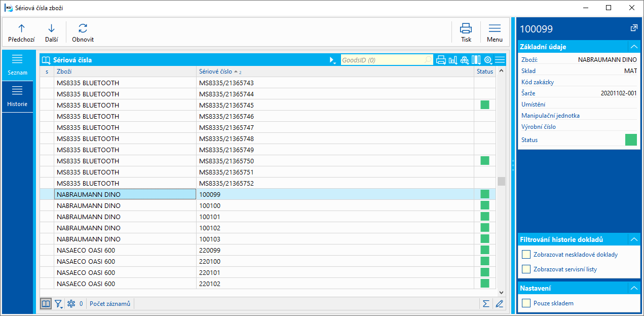Click the splitter handle dots beside detail panel
Screen dimensions: 644x316
(x=513, y=164)
